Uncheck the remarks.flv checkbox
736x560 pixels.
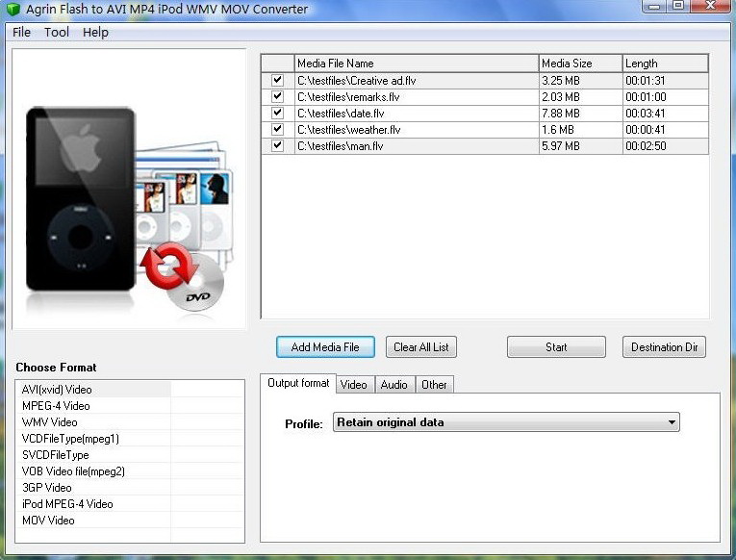pyautogui.click(x=277, y=96)
